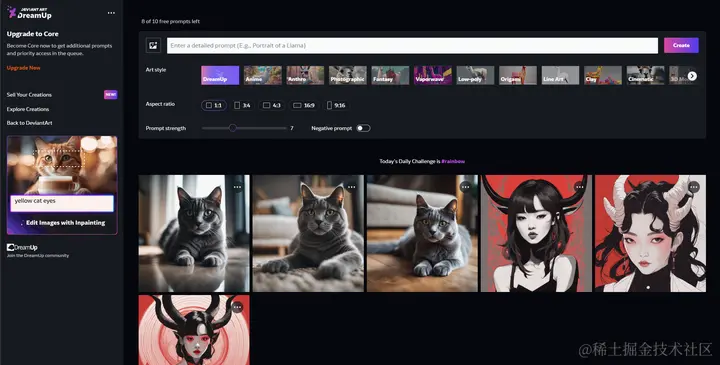720x365 pixels.
Task: Choose the Anime art style
Action: pyautogui.click(x=263, y=75)
